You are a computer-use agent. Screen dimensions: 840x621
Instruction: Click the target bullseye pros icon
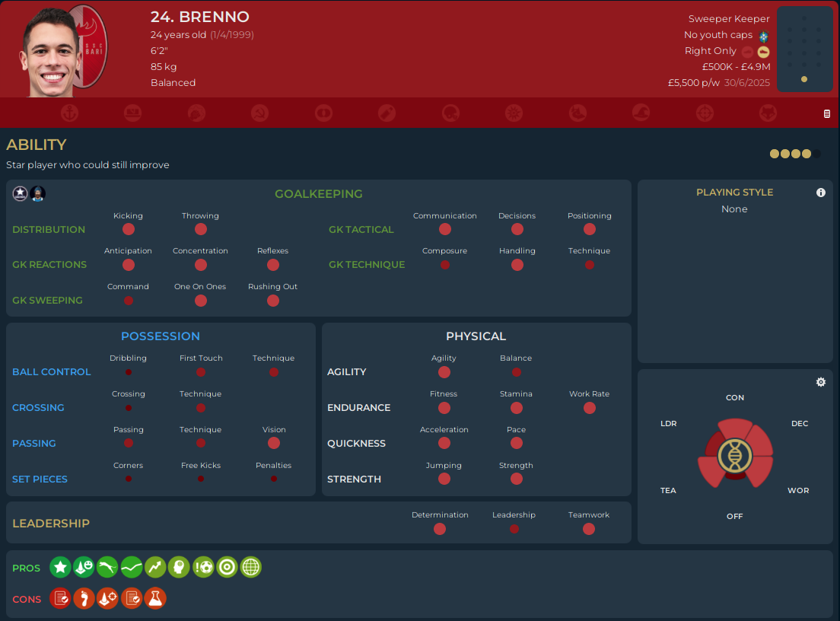point(228,567)
